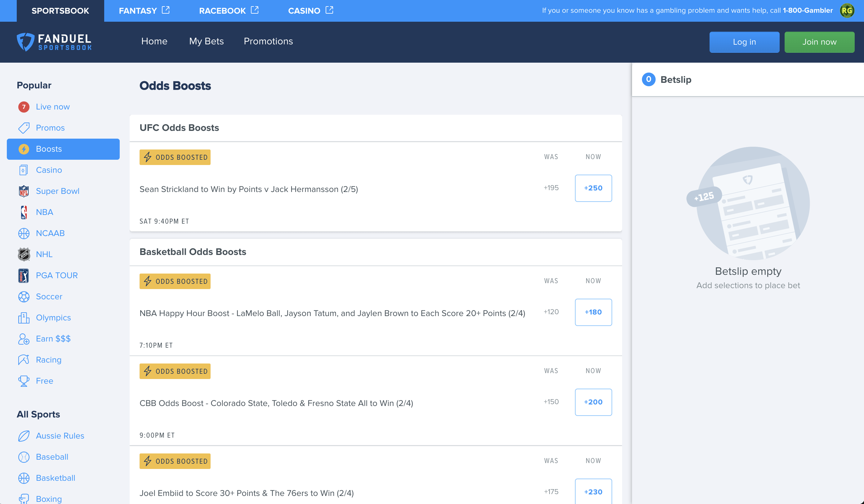Select the Free trophy icon
Viewport: 864px width, 504px height.
coord(23,381)
